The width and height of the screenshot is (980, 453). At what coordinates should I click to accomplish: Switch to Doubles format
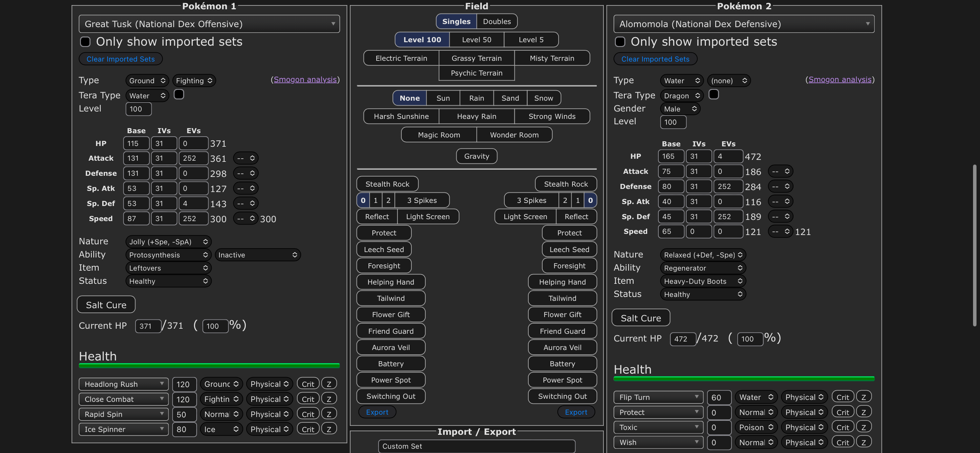point(497,21)
